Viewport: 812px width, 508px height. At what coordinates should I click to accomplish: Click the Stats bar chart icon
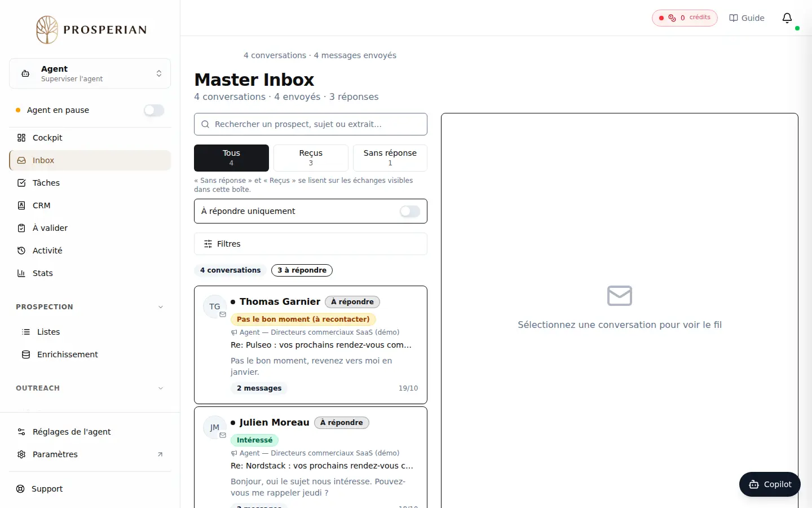[x=21, y=273]
